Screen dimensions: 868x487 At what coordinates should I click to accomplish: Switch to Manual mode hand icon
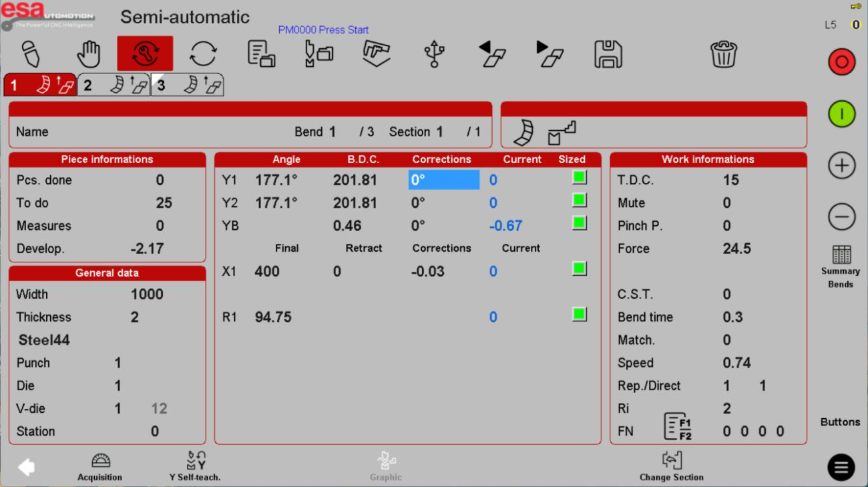(87, 53)
